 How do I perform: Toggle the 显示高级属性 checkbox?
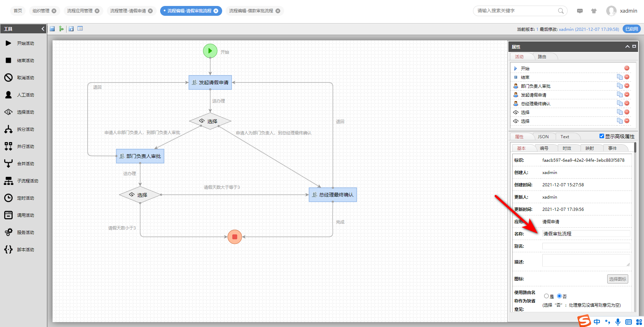click(x=602, y=136)
